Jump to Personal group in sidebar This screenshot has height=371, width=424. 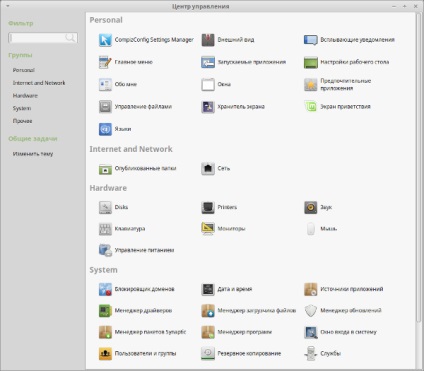coord(24,70)
